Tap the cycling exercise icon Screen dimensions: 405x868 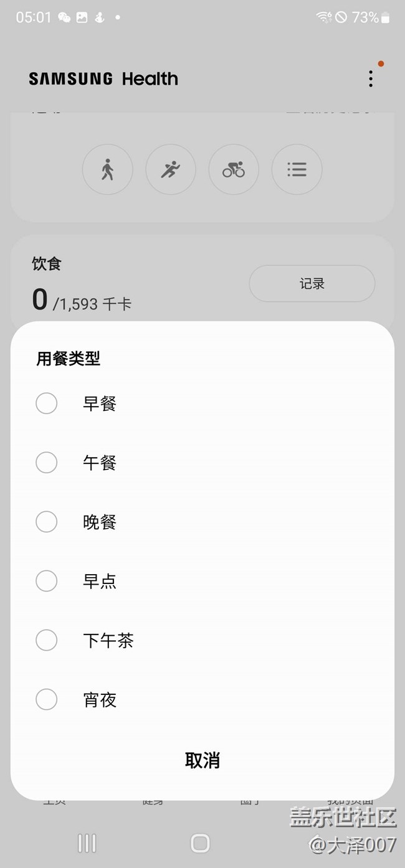pos(234,169)
